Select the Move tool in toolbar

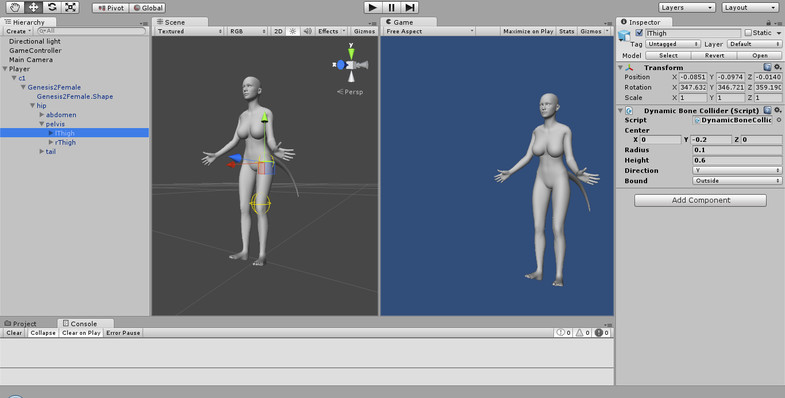(34, 8)
